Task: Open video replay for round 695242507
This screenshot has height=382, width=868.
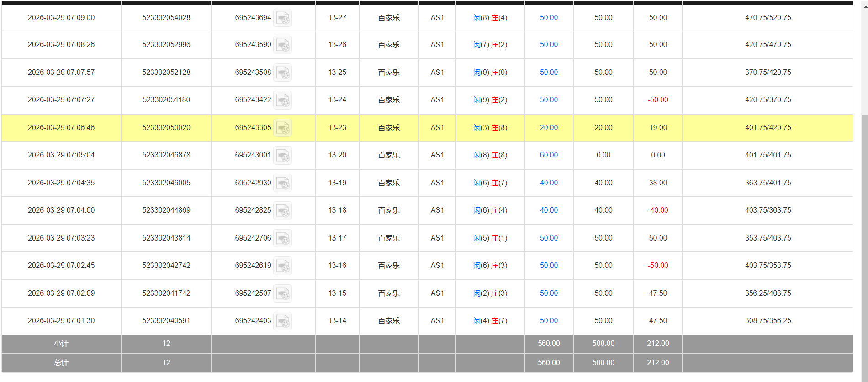Action: 282,294
